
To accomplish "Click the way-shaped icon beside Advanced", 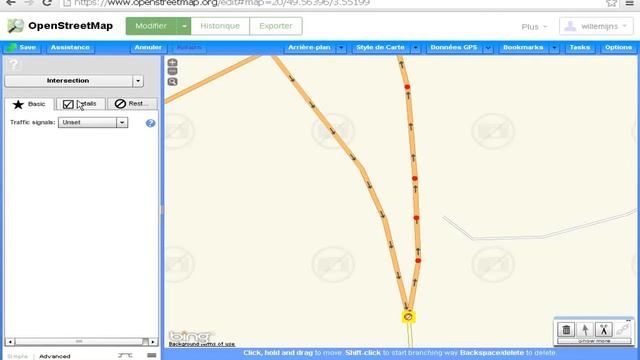I will [x=125, y=356].
